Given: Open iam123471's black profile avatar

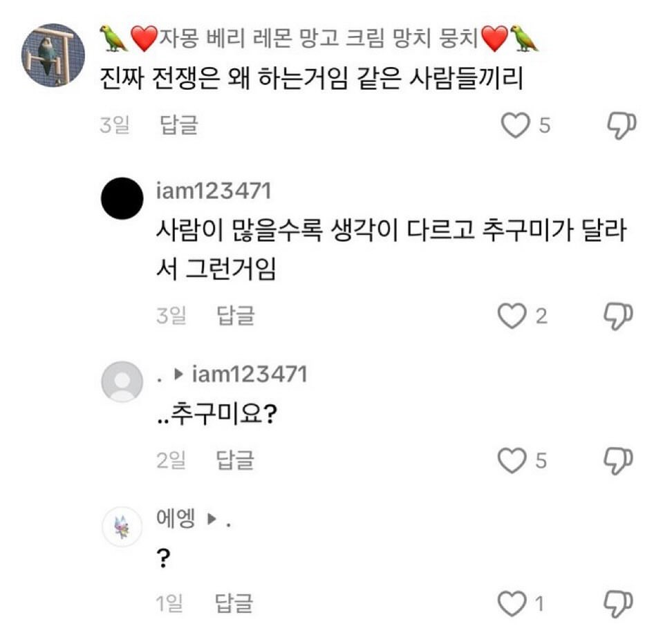Looking at the screenshot, I should tap(122, 198).
